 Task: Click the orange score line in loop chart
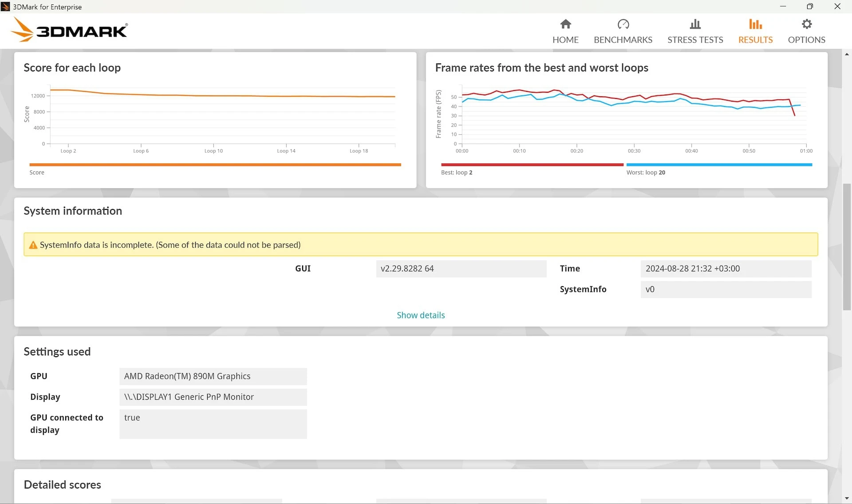point(222,95)
